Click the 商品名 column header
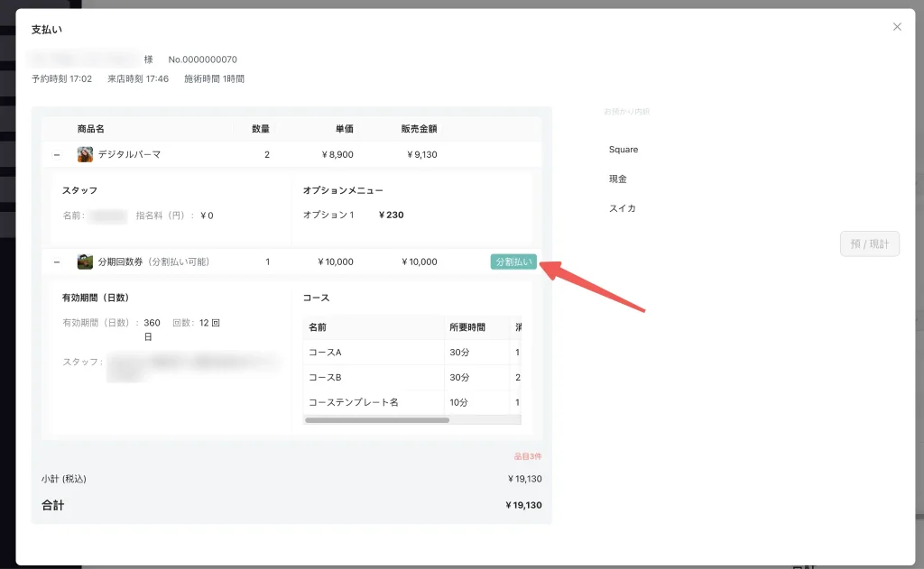 tap(91, 129)
